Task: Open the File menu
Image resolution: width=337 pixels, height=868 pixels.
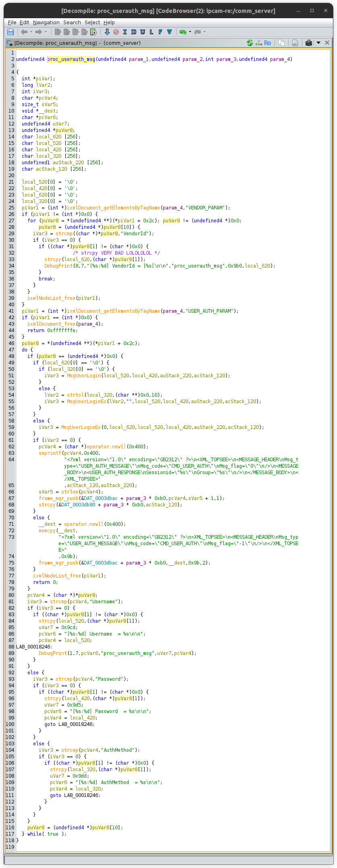Action: point(12,23)
